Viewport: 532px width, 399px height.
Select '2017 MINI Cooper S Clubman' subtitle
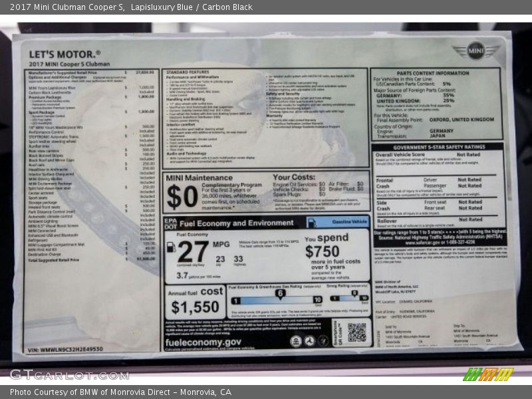(70, 64)
